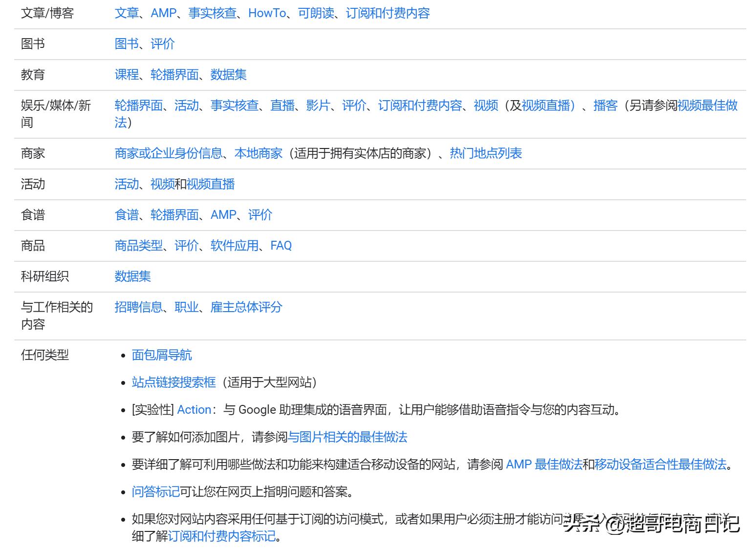Click the 课程 link under 教育
The width and height of the screenshot is (756, 549).
coord(126,74)
